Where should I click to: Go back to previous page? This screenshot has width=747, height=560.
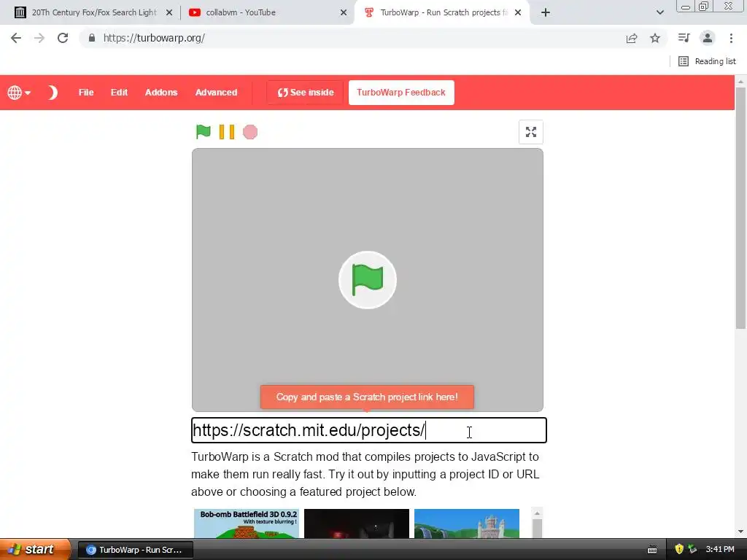(16, 38)
